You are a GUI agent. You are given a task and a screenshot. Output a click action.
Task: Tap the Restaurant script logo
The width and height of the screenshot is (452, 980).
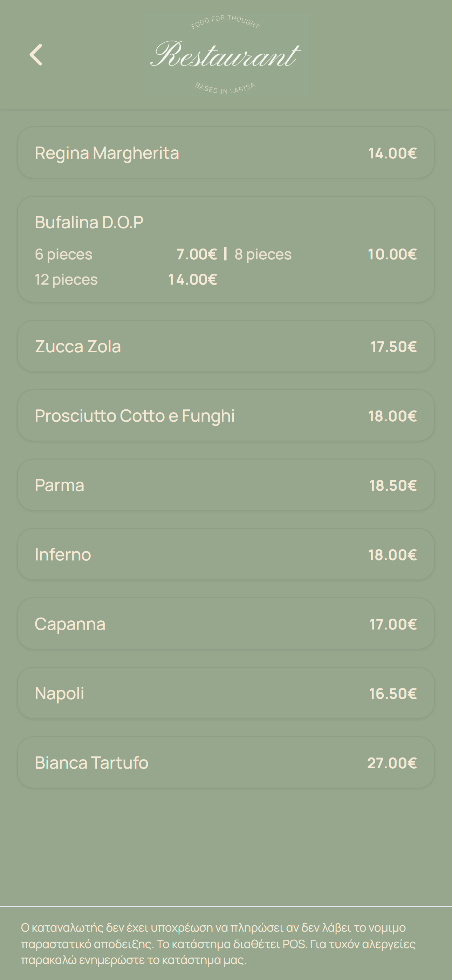(225, 55)
